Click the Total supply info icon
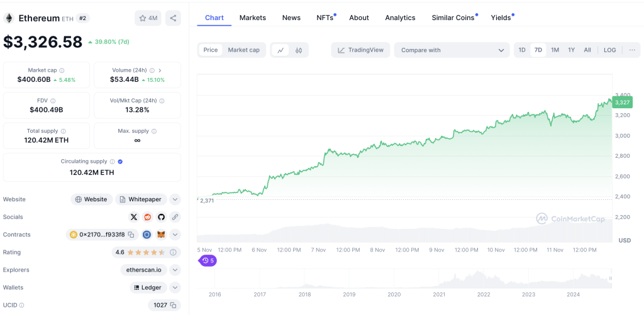Screen dimensions: 644x315 click(x=64, y=131)
